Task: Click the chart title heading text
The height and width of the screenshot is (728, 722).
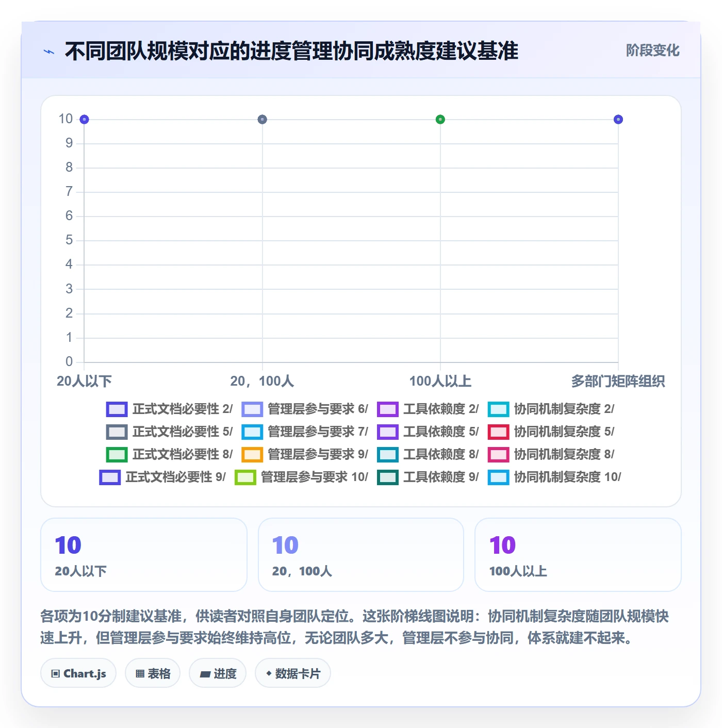Action: [291, 51]
